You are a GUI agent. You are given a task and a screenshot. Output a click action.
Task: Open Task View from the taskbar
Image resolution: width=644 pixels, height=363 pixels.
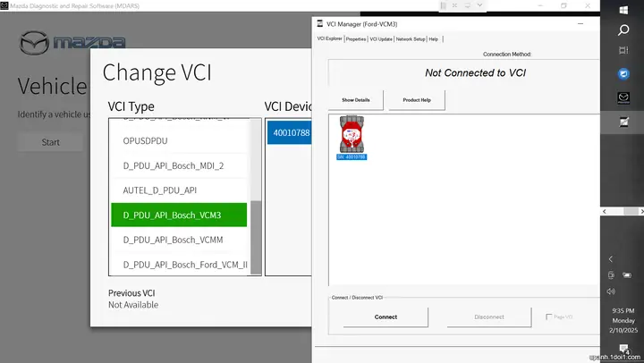623,52
